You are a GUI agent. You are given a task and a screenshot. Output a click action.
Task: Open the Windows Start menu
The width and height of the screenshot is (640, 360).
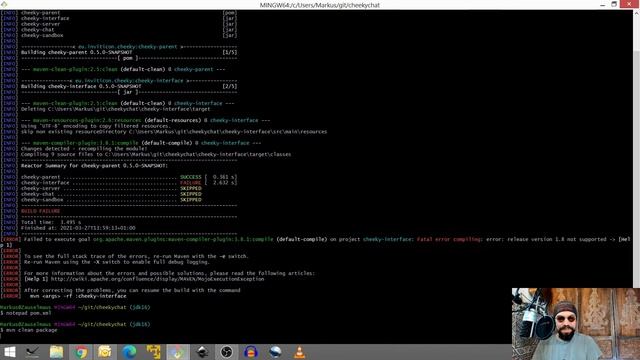click(9, 352)
